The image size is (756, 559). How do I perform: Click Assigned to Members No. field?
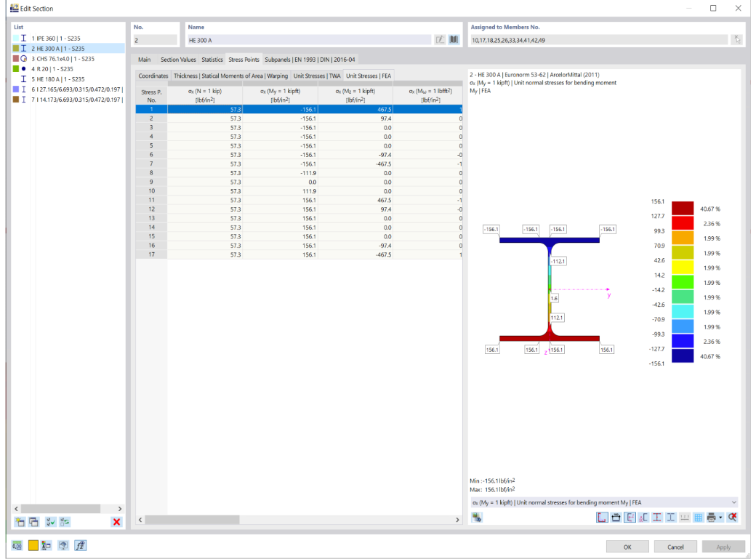[599, 40]
